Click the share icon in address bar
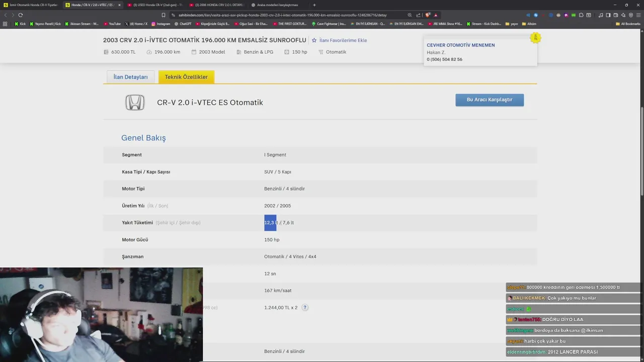This screenshot has width=644, height=362. (x=418, y=15)
